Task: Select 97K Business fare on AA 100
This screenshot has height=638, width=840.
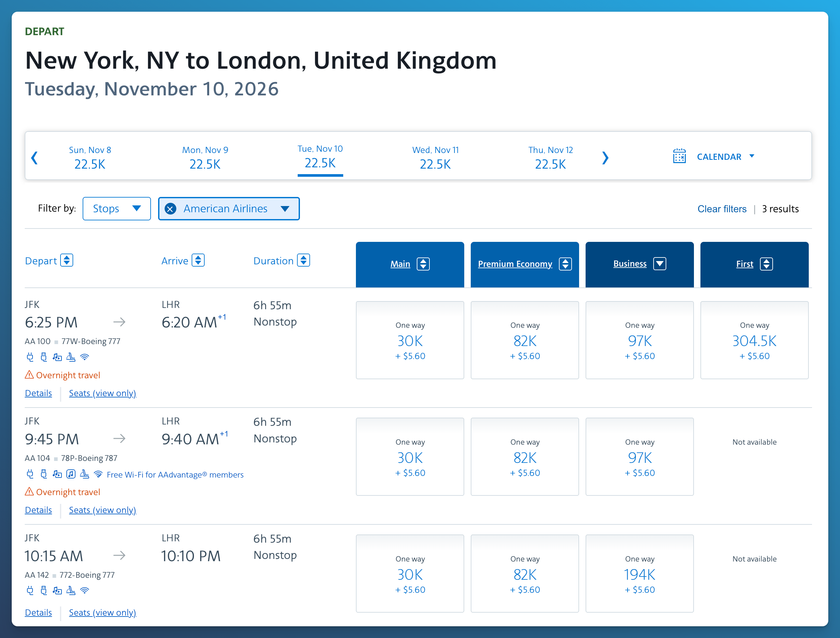Action: [x=640, y=340]
